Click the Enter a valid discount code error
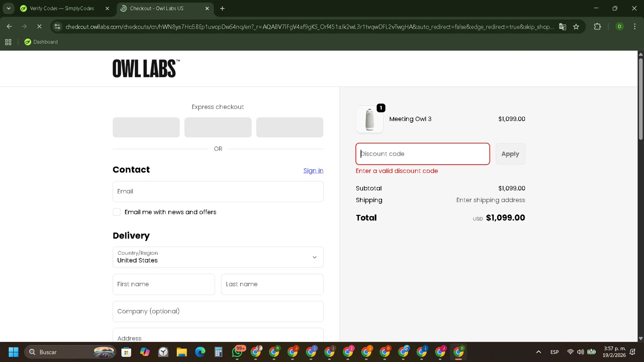The width and height of the screenshot is (644, 362). click(x=397, y=171)
